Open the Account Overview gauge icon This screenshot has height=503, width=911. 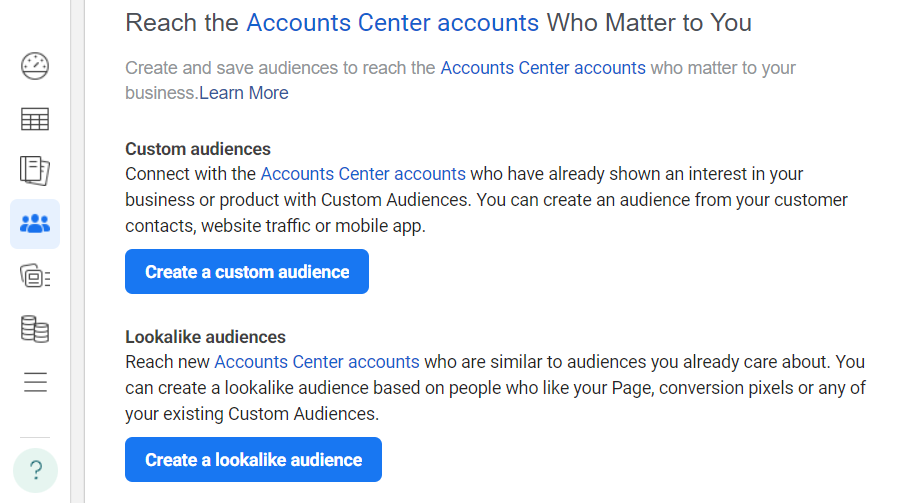(x=35, y=66)
